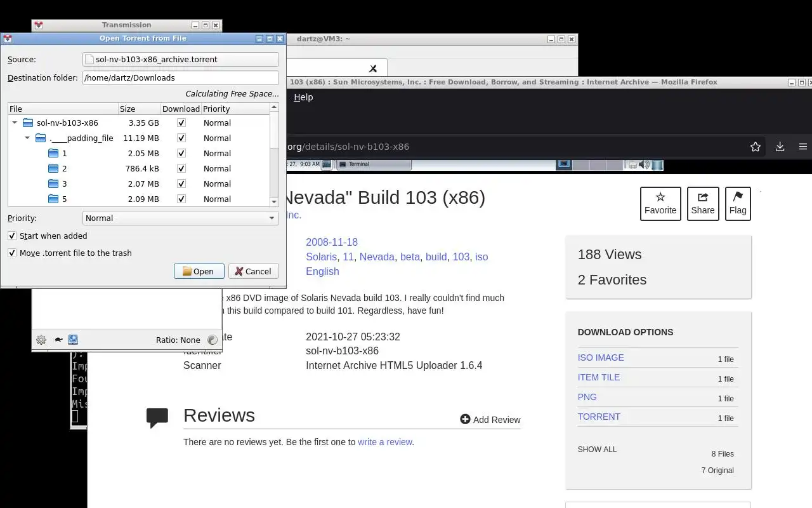Screen dimensions: 812x508
Task: Collapse the sol-nv-b103-x86 tree node
Action: tap(15, 123)
